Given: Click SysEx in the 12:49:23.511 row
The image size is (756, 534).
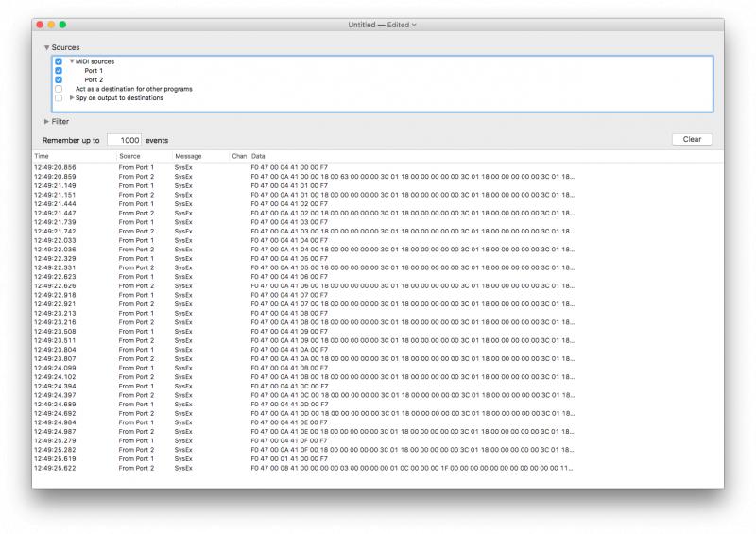Looking at the screenshot, I should tap(183, 340).
